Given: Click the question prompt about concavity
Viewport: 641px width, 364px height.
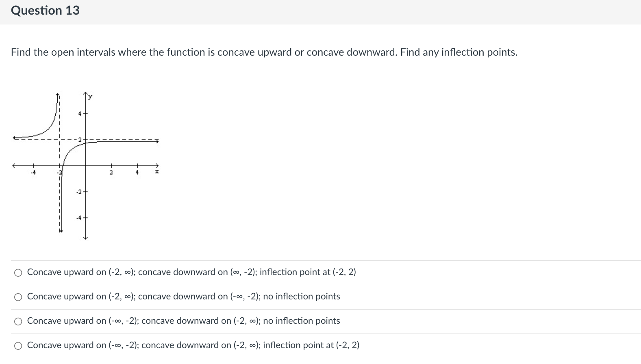Looking at the screenshot, I should [264, 52].
